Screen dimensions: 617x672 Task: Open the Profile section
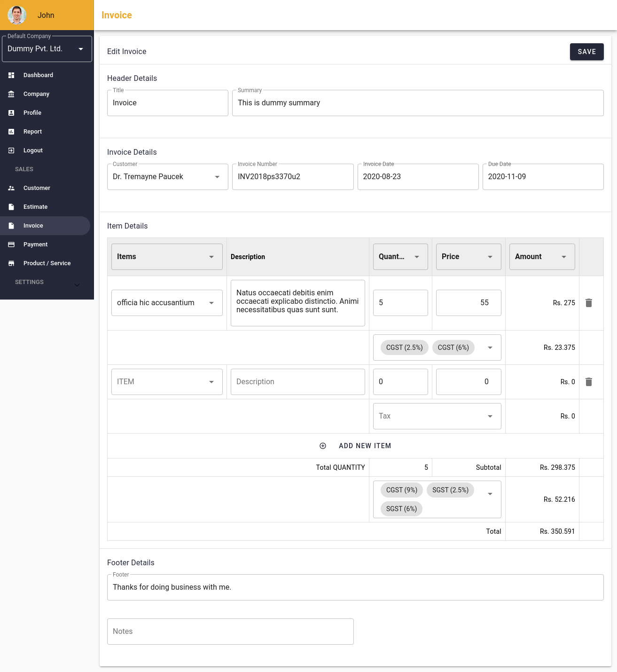pos(32,112)
